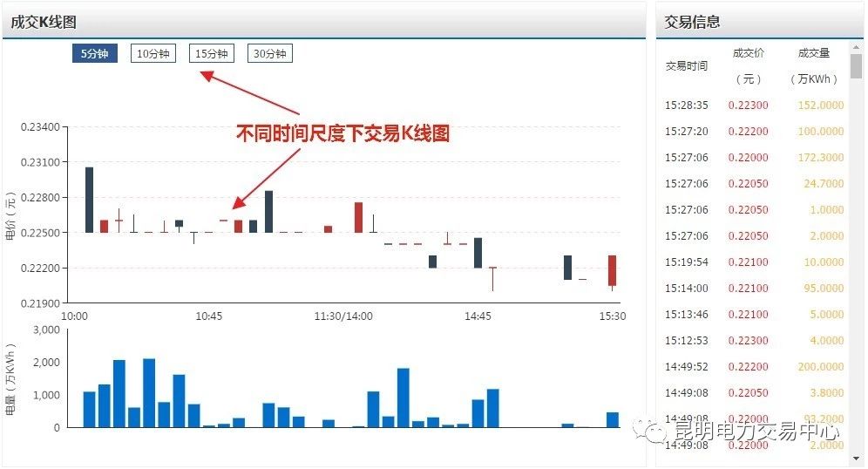868x469 pixels.
Task: Select the tallest dark candlestick near 10:00
Action: (89, 200)
